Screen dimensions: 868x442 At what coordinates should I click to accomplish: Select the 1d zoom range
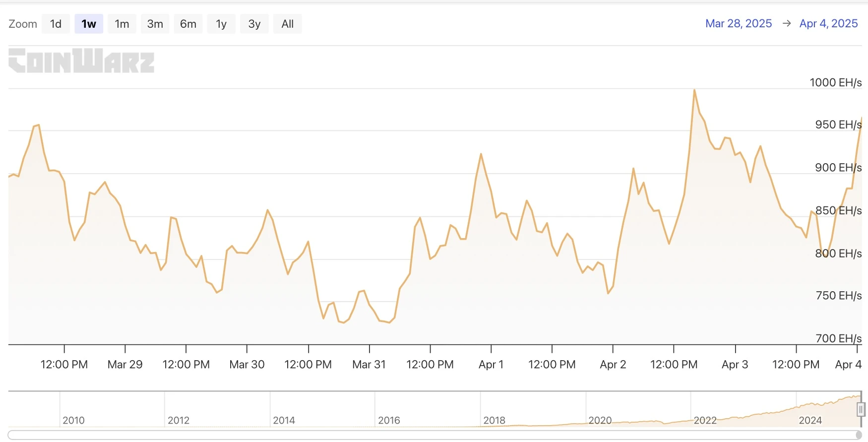point(56,24)
